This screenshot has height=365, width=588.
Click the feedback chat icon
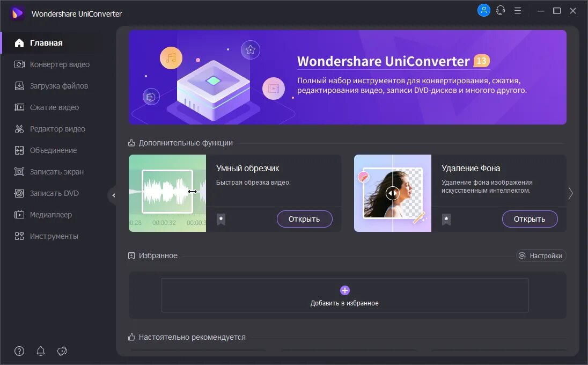[62, 351]
